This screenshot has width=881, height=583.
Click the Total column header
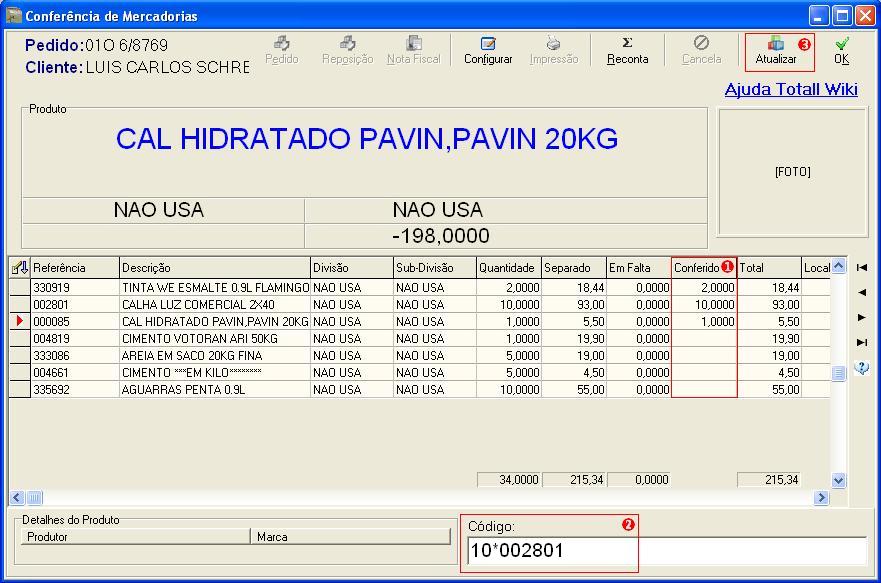click(x=769, y=268)
